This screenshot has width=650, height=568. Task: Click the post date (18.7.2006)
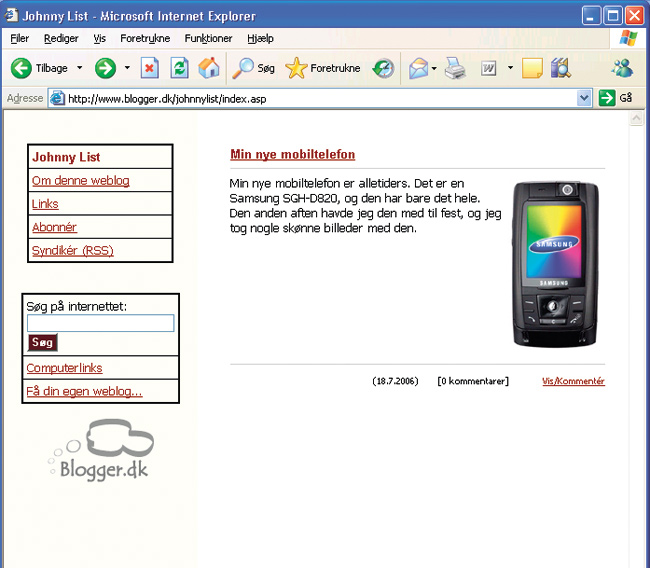[395, 381]
